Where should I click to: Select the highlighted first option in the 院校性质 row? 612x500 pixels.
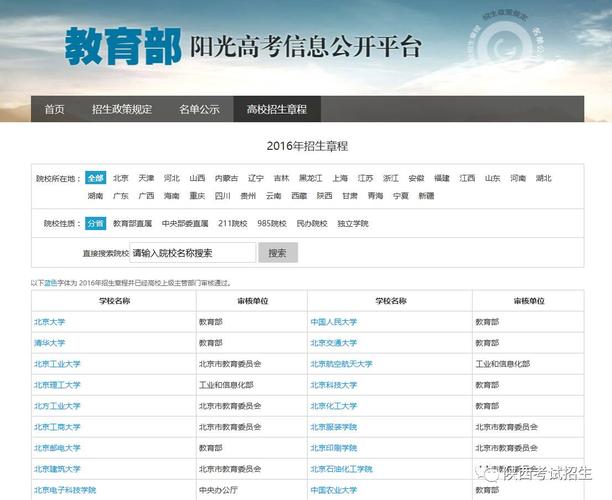(x=96, y=223)
